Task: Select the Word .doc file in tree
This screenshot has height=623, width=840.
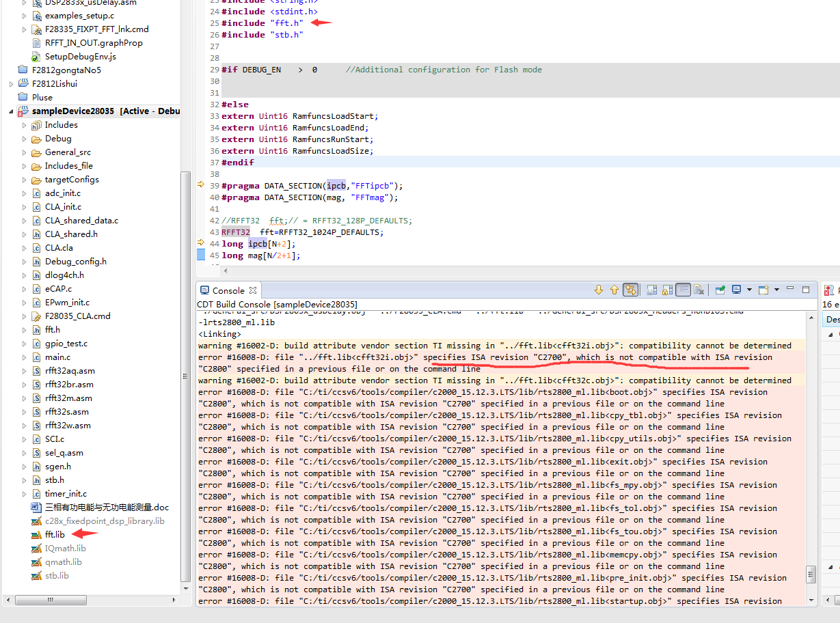Action: click(107, 507)
